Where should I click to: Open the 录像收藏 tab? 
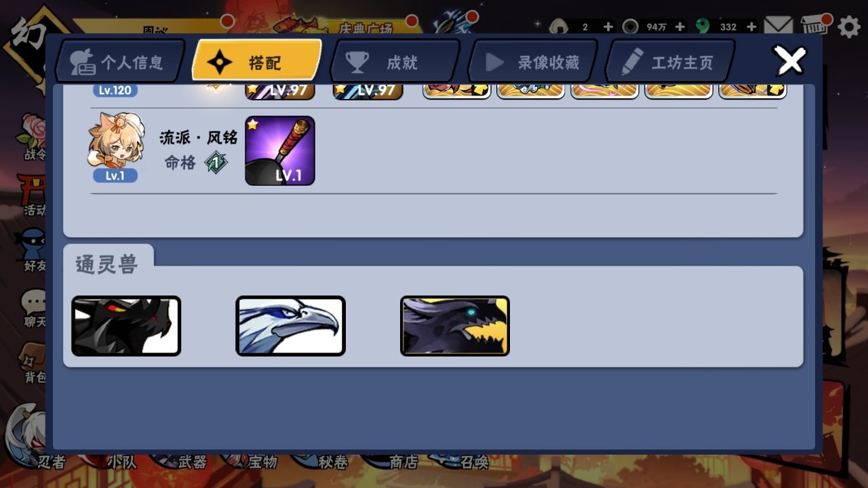533,62
